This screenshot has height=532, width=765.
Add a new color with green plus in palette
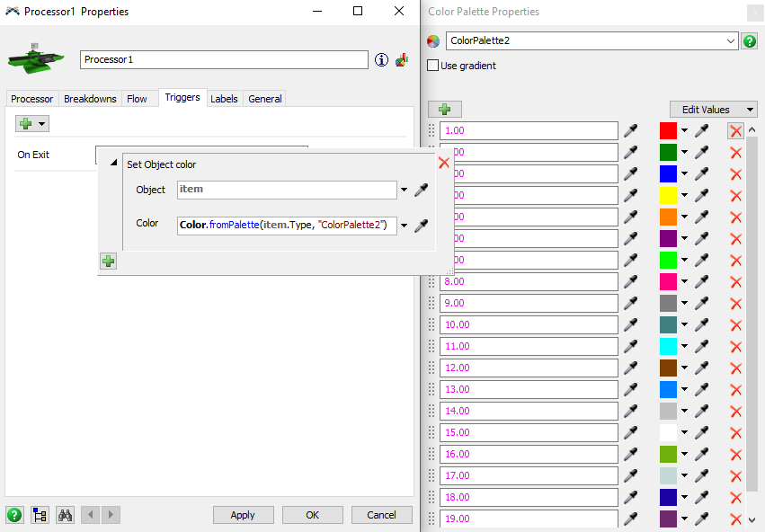pyautogui.click(x=444, y=110)
